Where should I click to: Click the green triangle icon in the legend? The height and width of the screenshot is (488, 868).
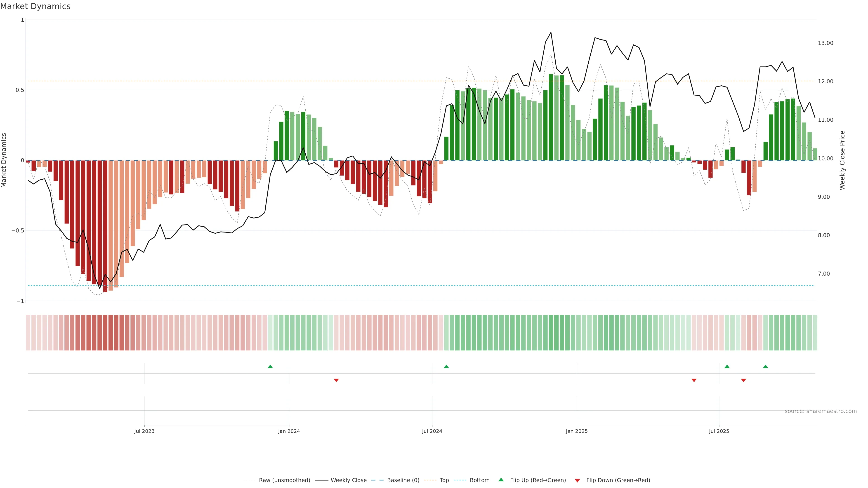point(501,480)
